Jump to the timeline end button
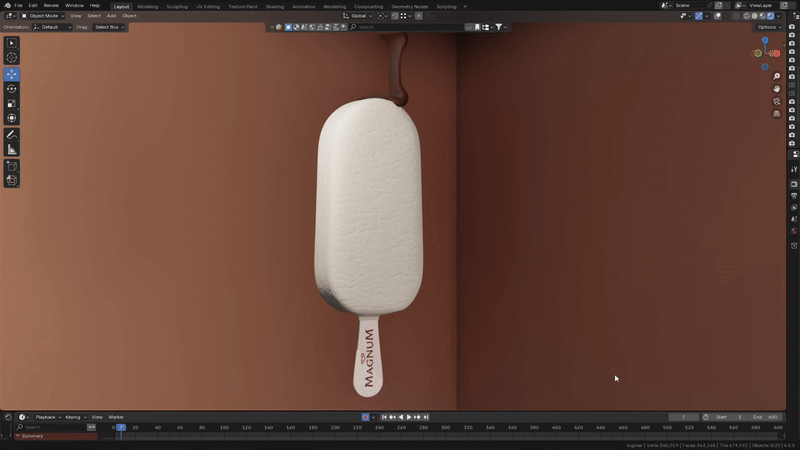 (426, 417)
